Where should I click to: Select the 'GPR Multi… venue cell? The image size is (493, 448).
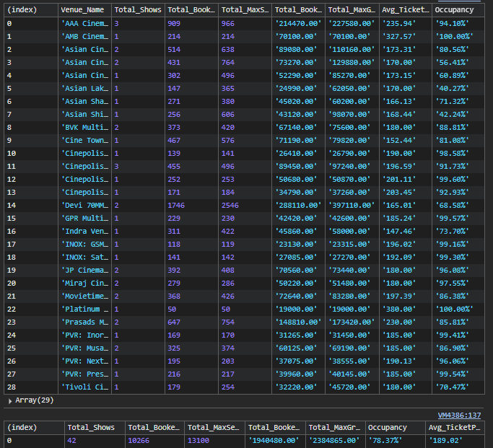pyautogui.click(x=84, y=219)
